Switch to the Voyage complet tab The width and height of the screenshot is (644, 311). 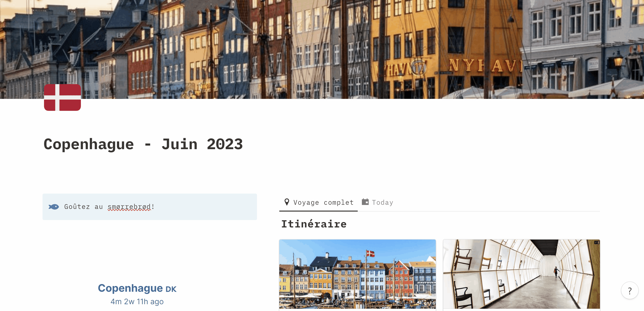(x=318, y=202)
